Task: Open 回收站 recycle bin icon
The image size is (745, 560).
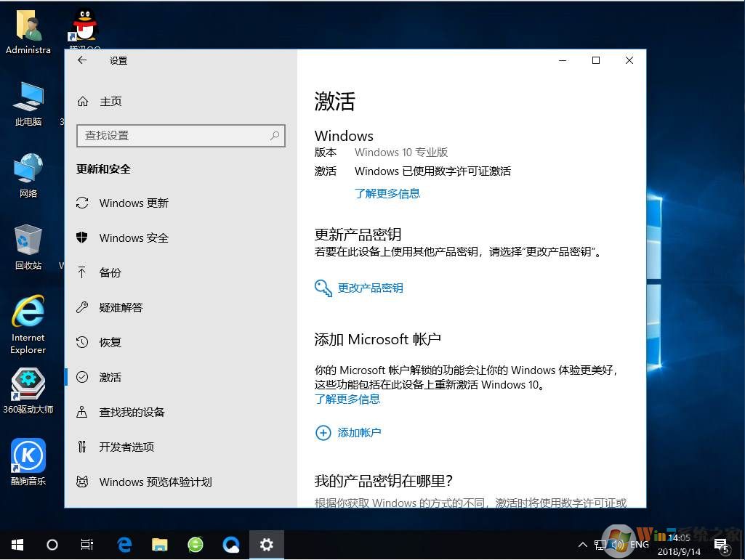Action: (28, 247)
